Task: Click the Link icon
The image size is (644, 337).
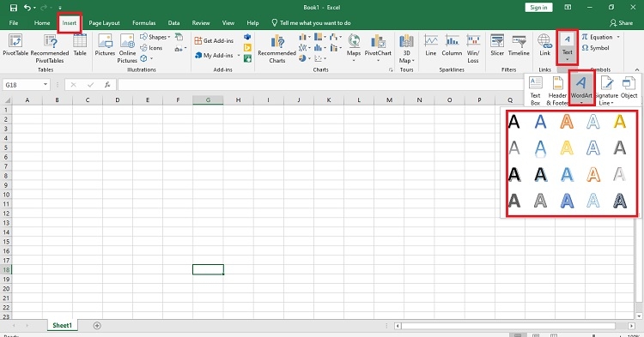Action: (x=544, y=45)
